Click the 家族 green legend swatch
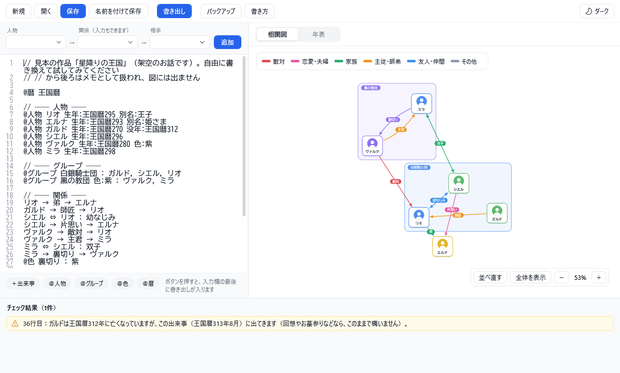Image resolution: width=620 pixels, height=373 pixels. (x=338, y=61)
